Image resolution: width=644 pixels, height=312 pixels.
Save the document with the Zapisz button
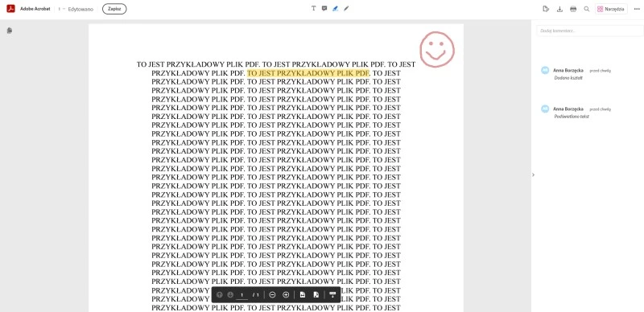pos(114,9)
